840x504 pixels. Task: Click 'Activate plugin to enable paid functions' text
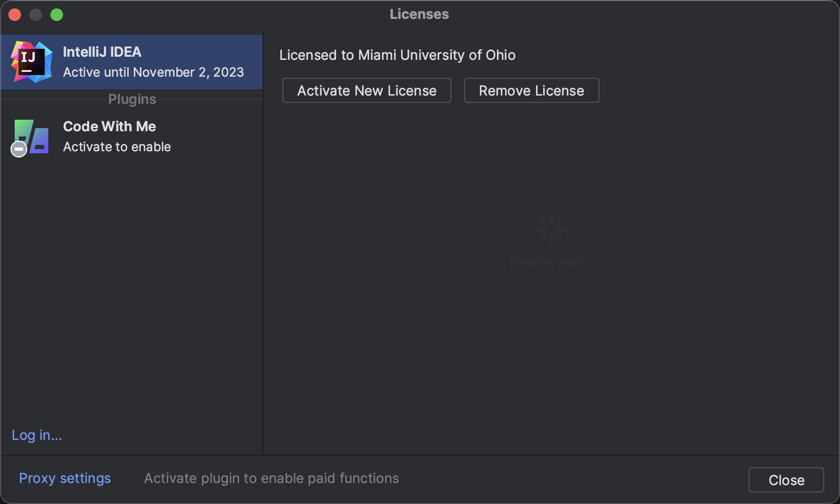point(271,478)
